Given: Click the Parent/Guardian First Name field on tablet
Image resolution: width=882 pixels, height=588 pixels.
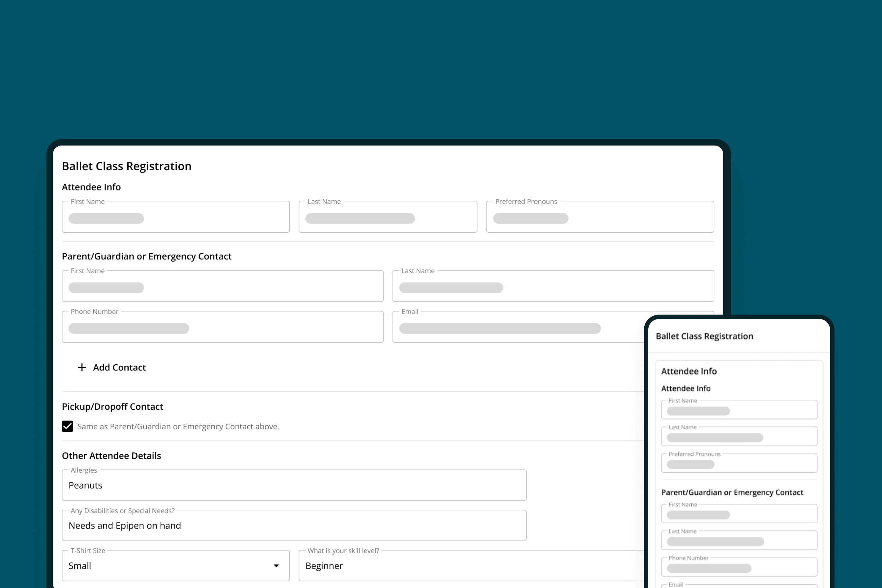Looking at the screenshot, I should [x=223, y=286].
